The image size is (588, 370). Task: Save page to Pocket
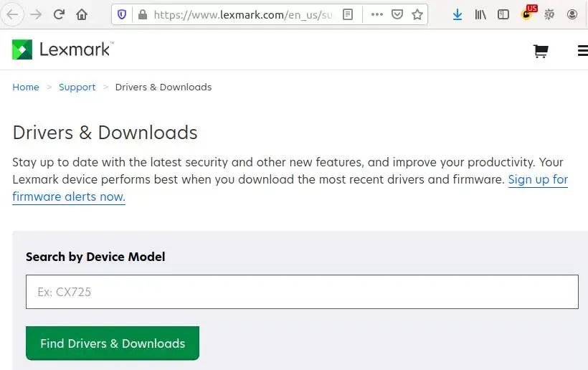pos(397,14)
